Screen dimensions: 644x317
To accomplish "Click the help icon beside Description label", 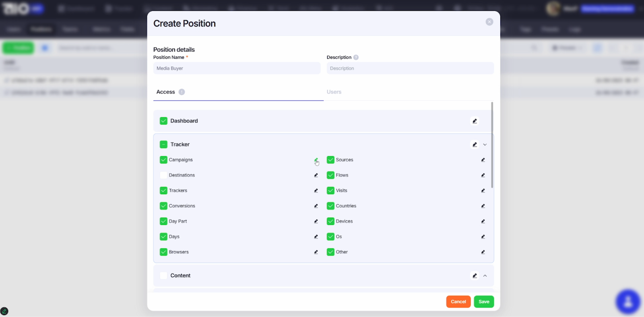I will tap(356, 57).
